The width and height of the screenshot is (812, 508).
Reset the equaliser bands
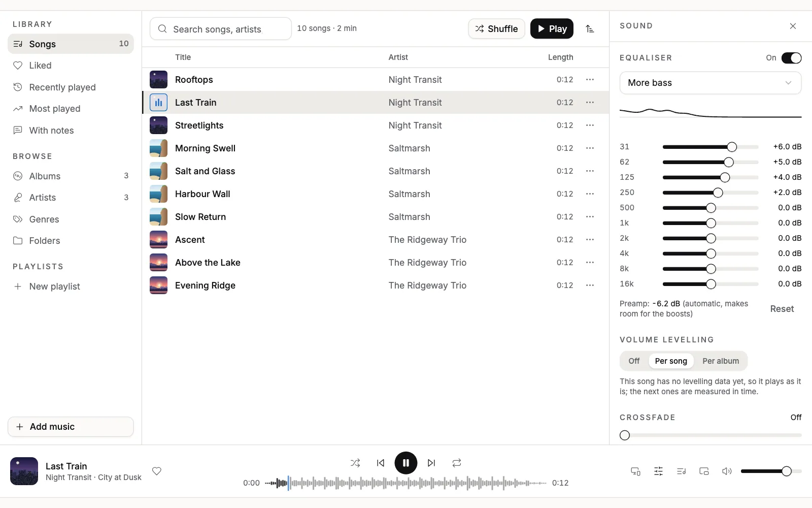[782, 309]
